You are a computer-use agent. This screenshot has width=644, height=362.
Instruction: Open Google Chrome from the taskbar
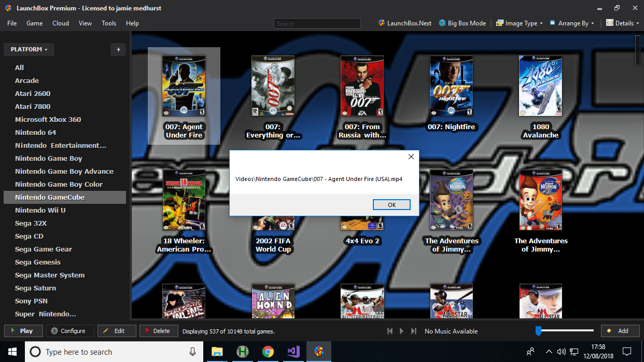click(268, 352)
